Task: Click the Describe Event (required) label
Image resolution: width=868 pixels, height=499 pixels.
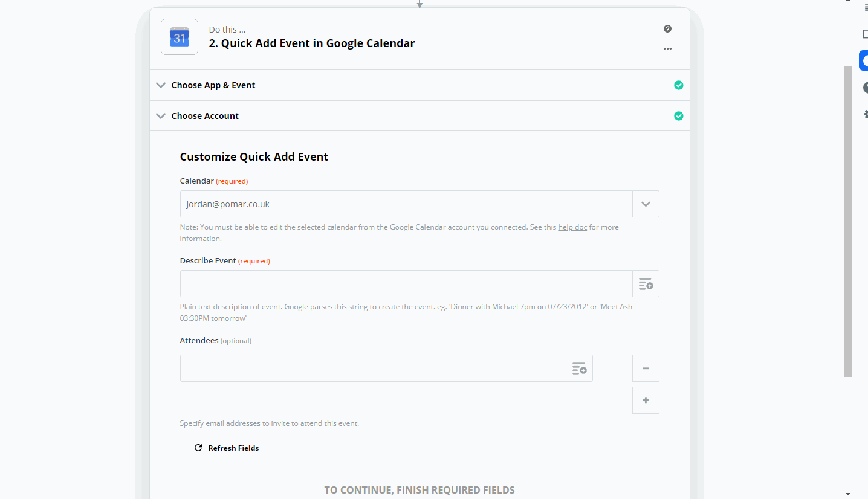Action: coord(225,261)
